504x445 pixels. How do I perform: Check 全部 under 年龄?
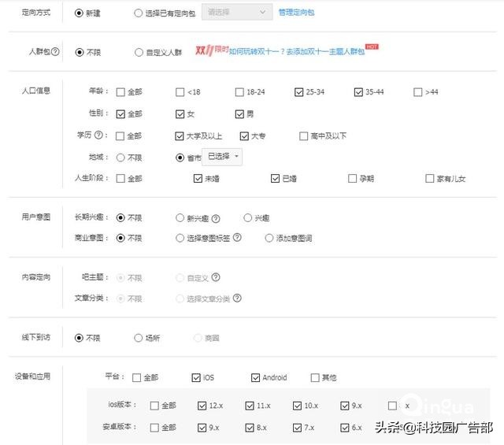pos(120,92)
